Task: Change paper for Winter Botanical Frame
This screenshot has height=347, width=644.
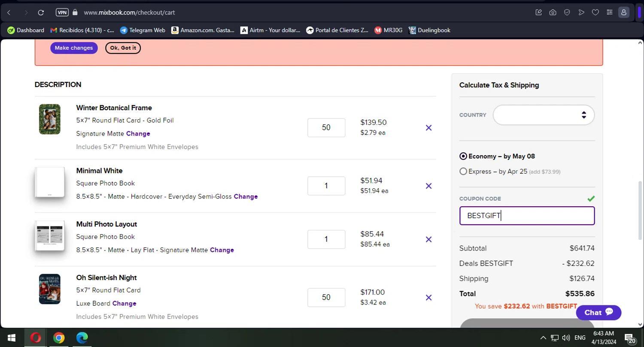Action: point(138,134)
